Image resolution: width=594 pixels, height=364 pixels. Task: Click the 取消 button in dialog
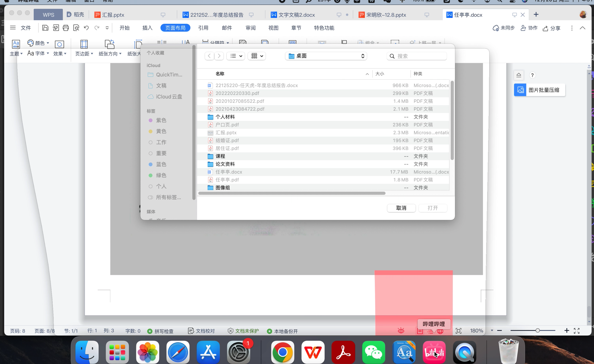coord(401,208)
